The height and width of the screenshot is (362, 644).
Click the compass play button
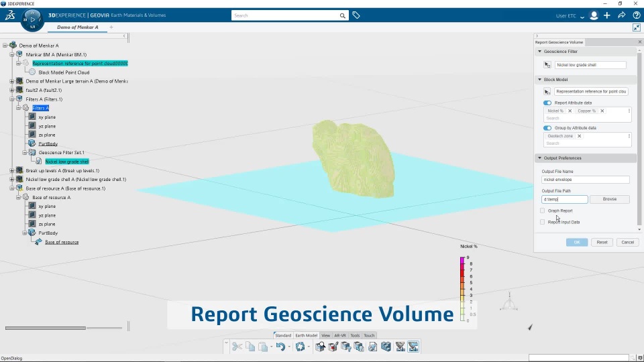tap(32, 19)
